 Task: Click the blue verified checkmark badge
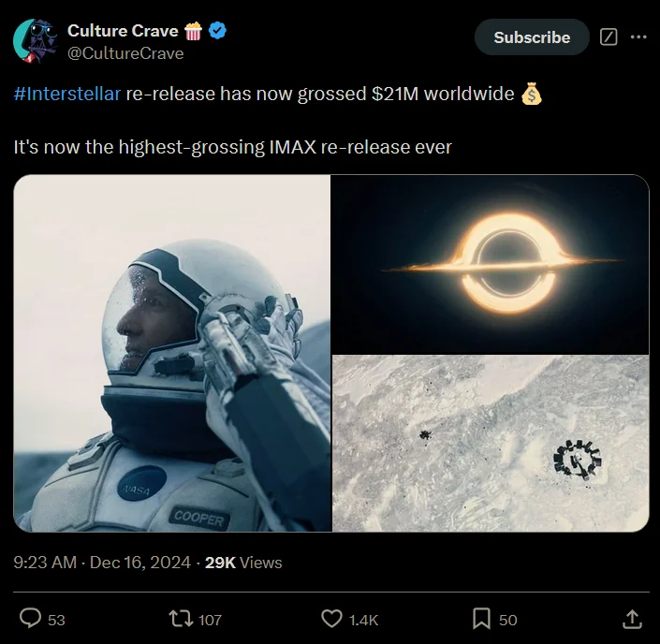tap(217, 30)
